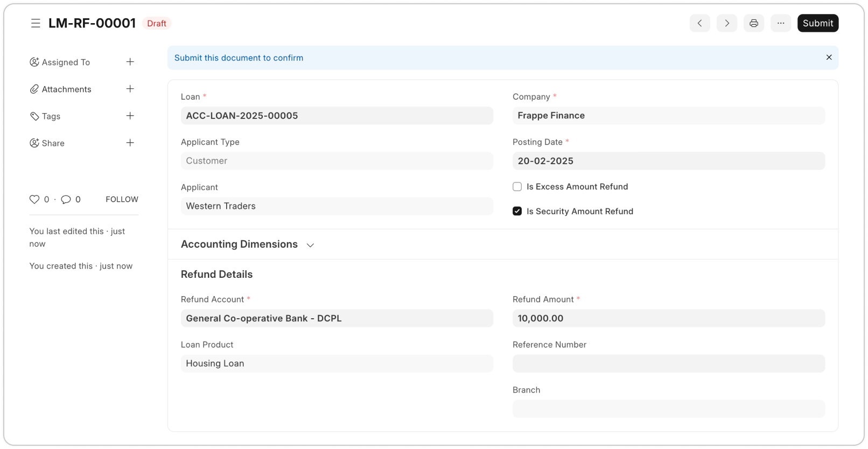Click the Submit button
Viewport: 868px width, 449px height.
817,23
